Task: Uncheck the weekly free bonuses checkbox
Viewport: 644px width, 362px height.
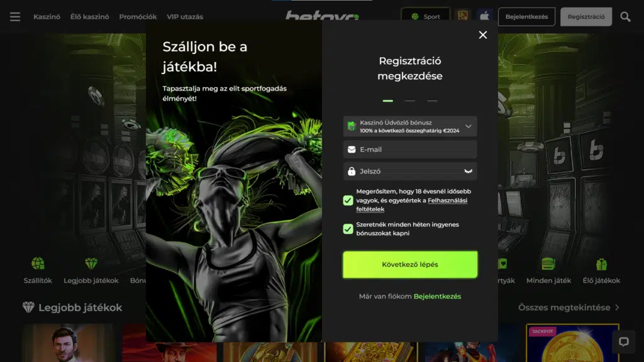Action: (x=348, y=229)
